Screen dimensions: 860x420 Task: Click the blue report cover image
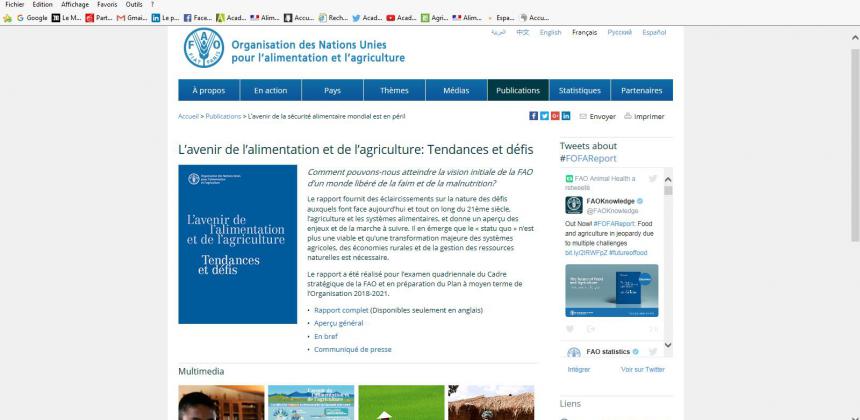237,245
